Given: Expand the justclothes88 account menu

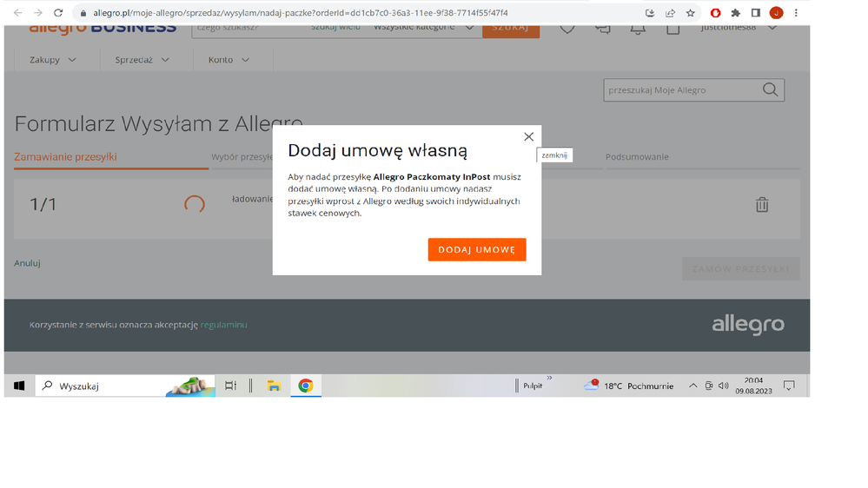Looking at the screenshot, I should click(739, 28).
